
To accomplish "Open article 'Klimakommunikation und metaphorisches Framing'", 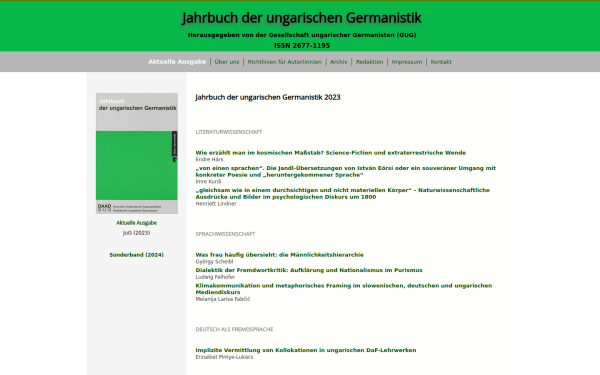I will (x=344, y=289).
